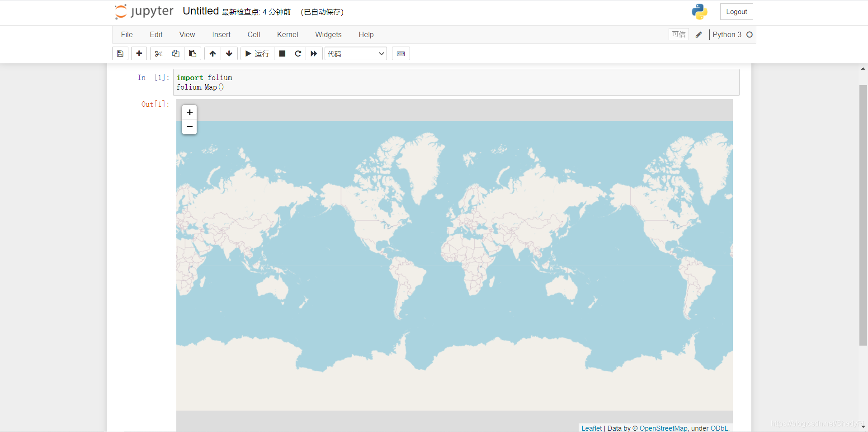Zoom in on the map
Viewport: 868px width, 432px height.
[189, 112]
